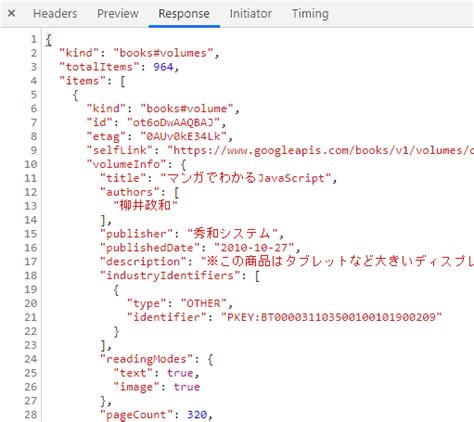474x422 pixels.
Task: Click the "readingModes" key
Action: point(146,359)
